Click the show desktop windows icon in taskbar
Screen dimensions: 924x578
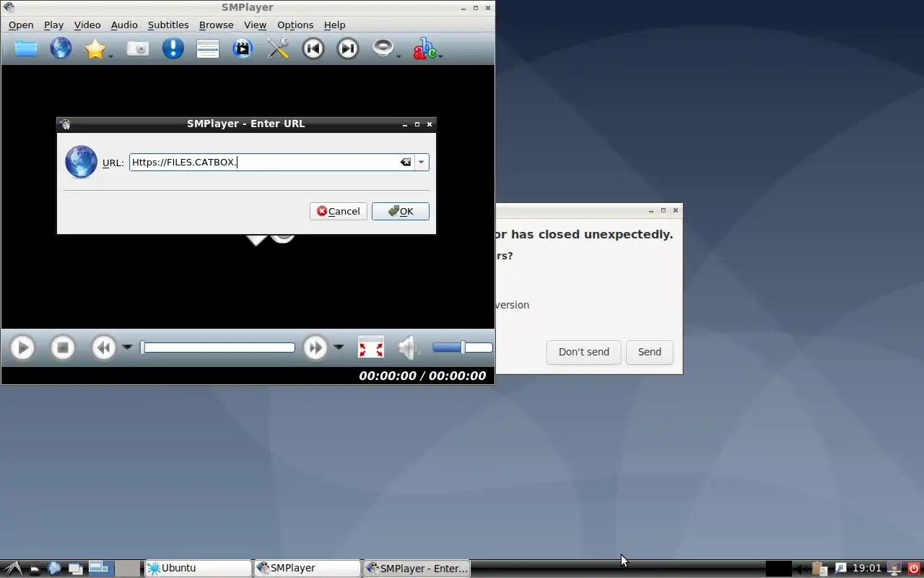75,569
